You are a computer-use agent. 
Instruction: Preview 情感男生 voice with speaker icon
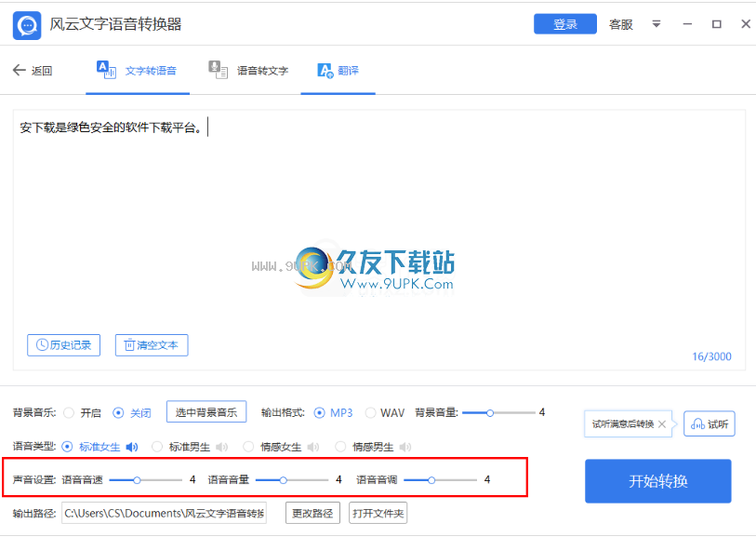[x=405, y=448]
